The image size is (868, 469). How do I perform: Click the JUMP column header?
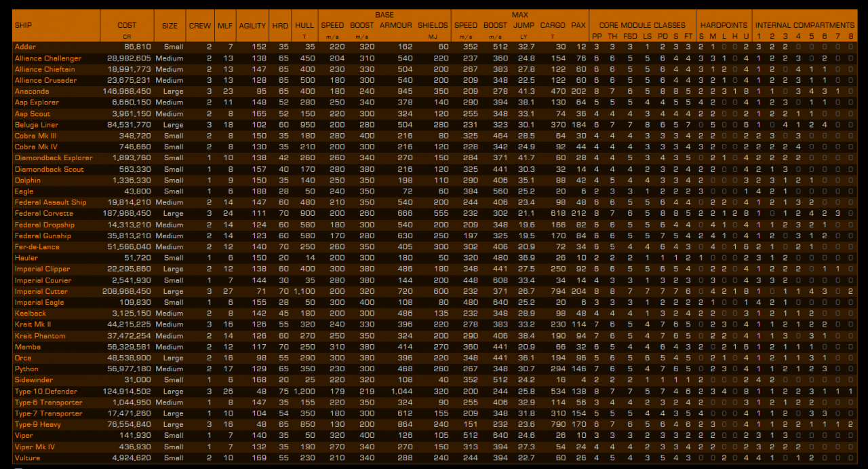point(524,25)
